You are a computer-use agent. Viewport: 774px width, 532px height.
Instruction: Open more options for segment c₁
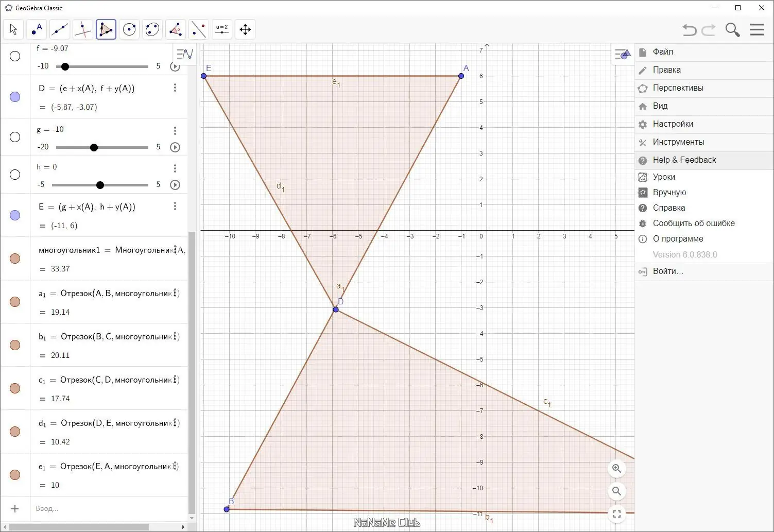pos(175,380)
